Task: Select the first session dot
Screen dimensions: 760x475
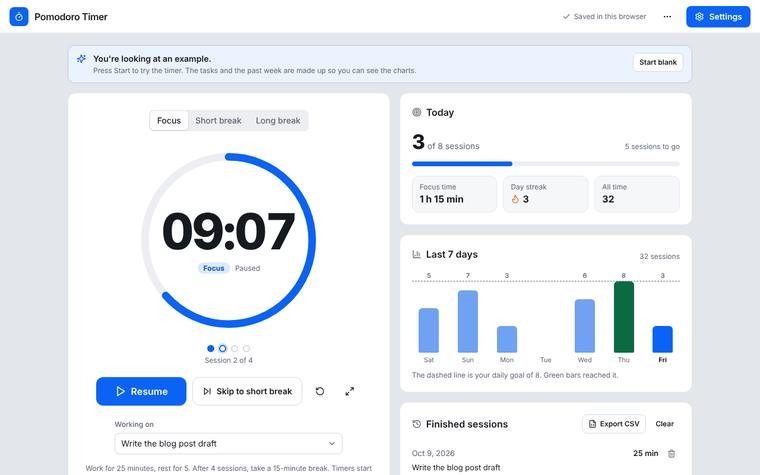Action: pos(210,348)
